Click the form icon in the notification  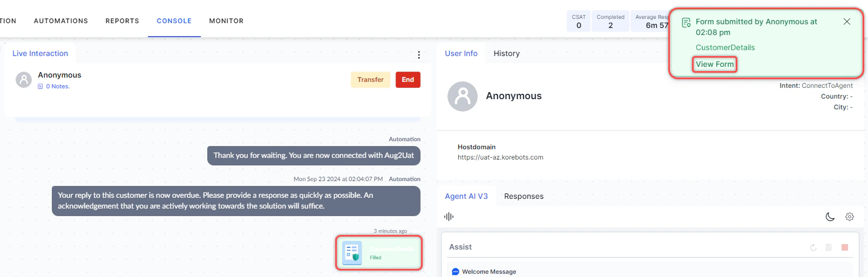coord(686,23)
